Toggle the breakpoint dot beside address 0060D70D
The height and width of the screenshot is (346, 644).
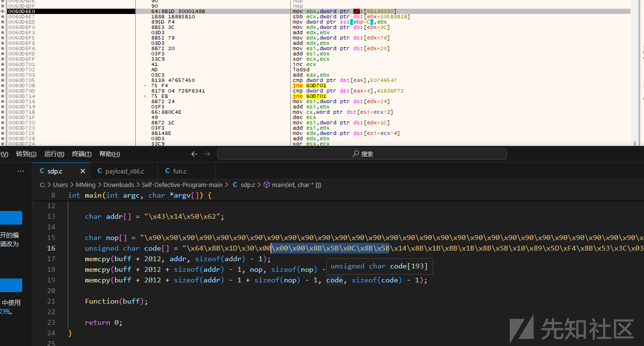3,91
